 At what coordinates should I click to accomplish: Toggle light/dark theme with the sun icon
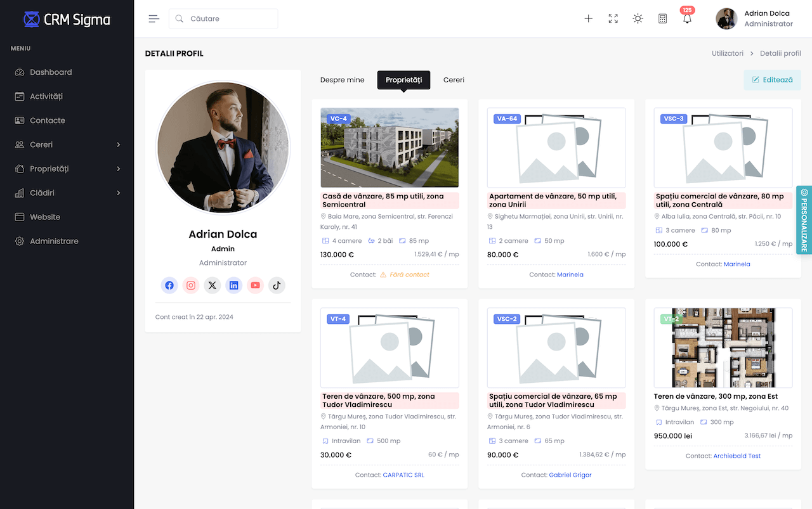(638, 18)
